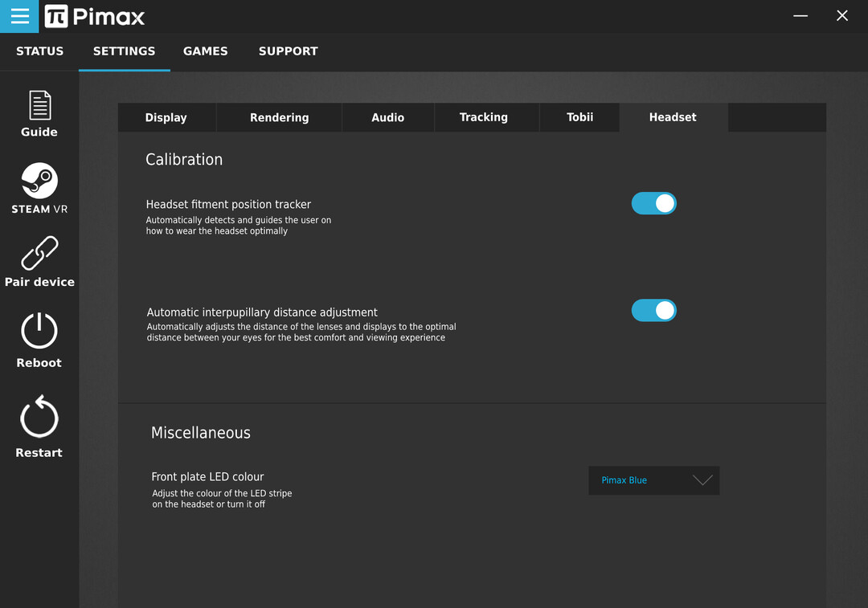Screen dimensions: 868x608
Task: Open the SUPPORT page
Action: click(x=288, y=51)
